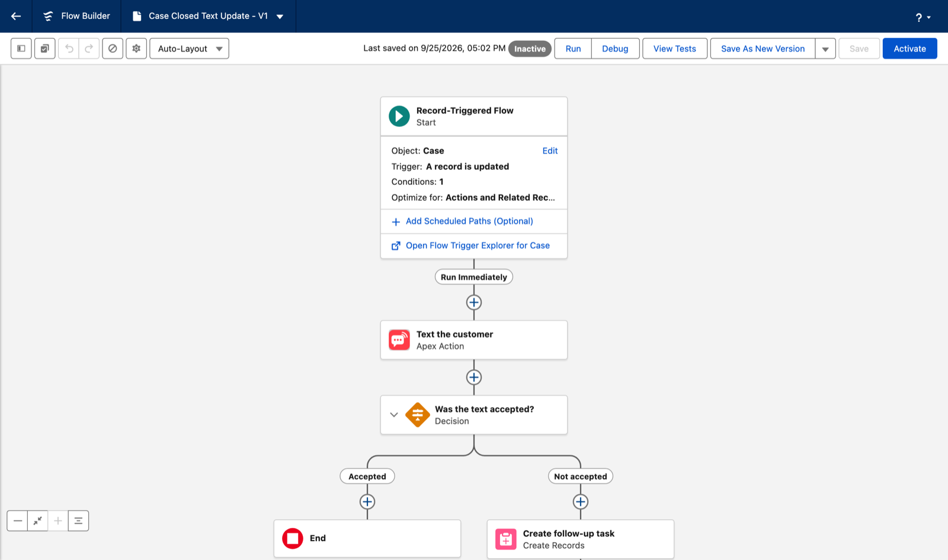Click Add Scheduled Paths (Optional)
948x560 pixels.
(x=469, y=221)
